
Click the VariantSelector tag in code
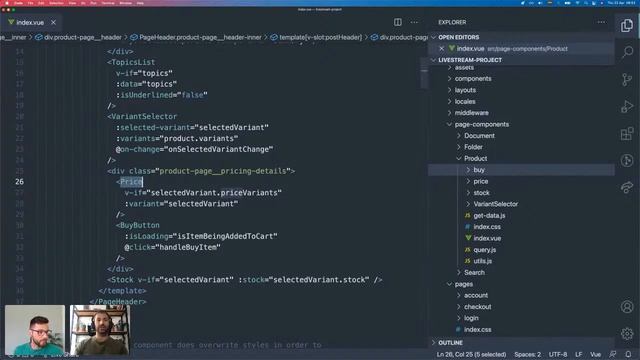point(144,117)
